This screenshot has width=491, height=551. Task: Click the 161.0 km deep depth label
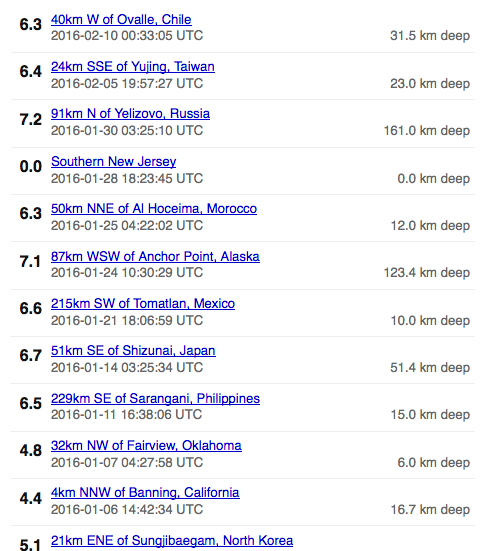click(427, 131)
